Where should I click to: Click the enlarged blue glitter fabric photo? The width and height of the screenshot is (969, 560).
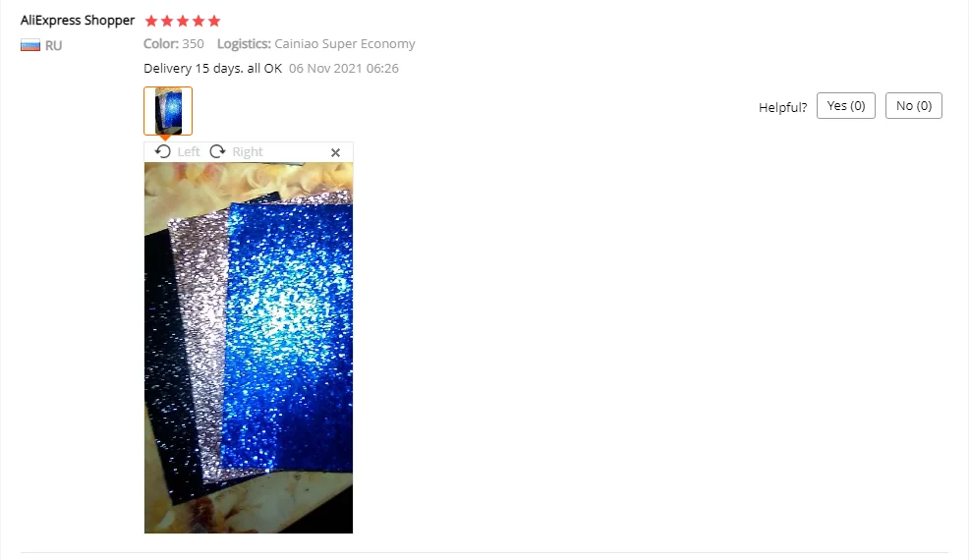pyautogui.click(x=249, y=348)
